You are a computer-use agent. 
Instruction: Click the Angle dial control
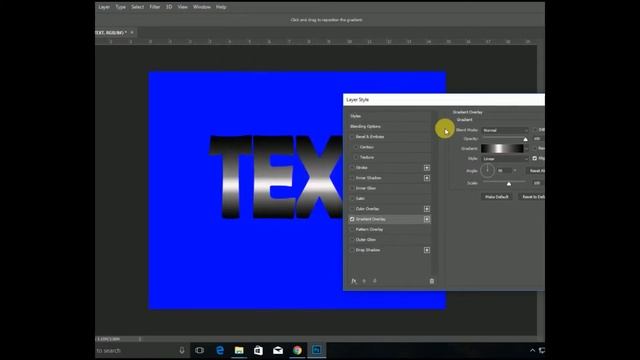[487, 171]
